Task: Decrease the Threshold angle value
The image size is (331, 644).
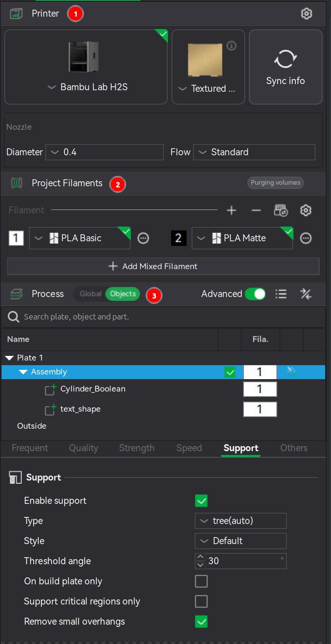Action: [x=200, y=565]
